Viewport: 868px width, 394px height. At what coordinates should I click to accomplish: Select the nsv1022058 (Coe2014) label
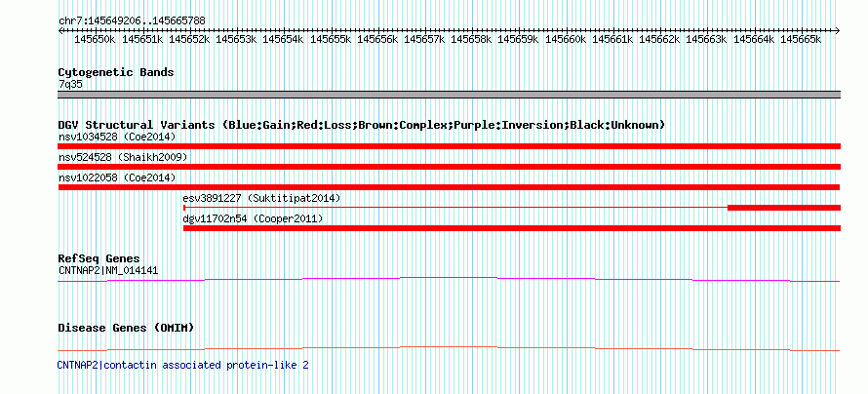[x=117, y=178]
